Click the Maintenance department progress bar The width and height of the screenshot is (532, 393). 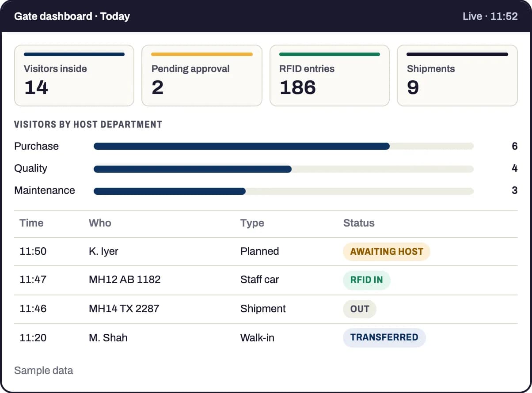(284, 191)
